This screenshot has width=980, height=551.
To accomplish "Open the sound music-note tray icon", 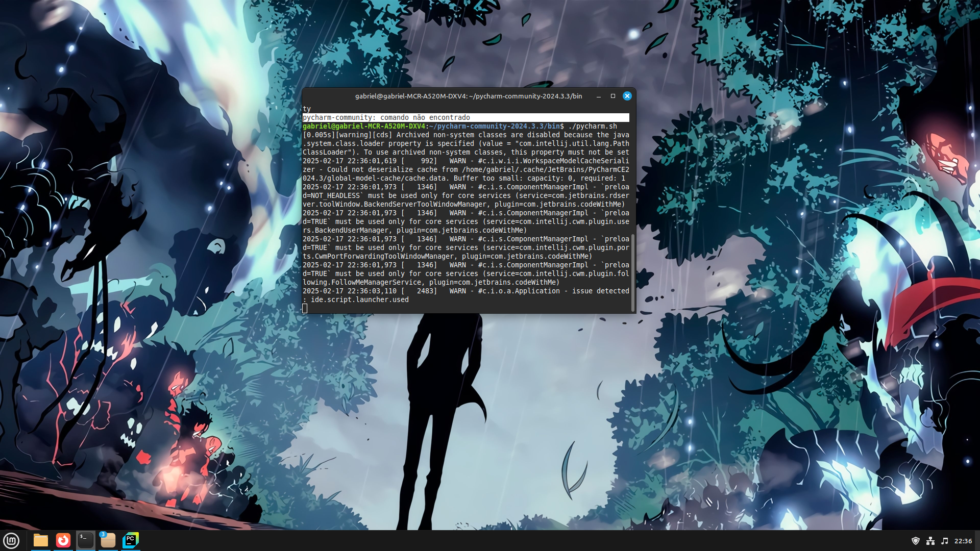I will pos(945,541).
